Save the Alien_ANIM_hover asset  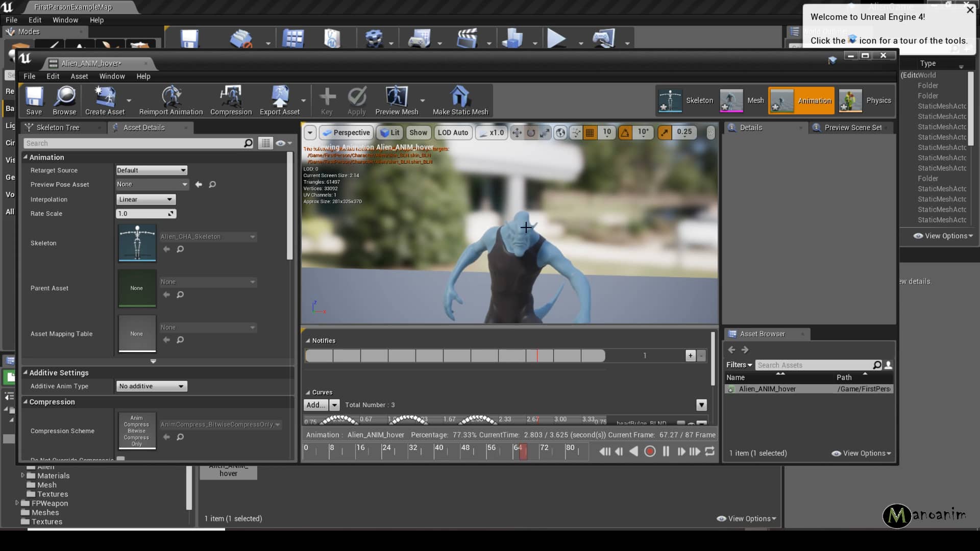pyautogui.click(x=34, y=101)
